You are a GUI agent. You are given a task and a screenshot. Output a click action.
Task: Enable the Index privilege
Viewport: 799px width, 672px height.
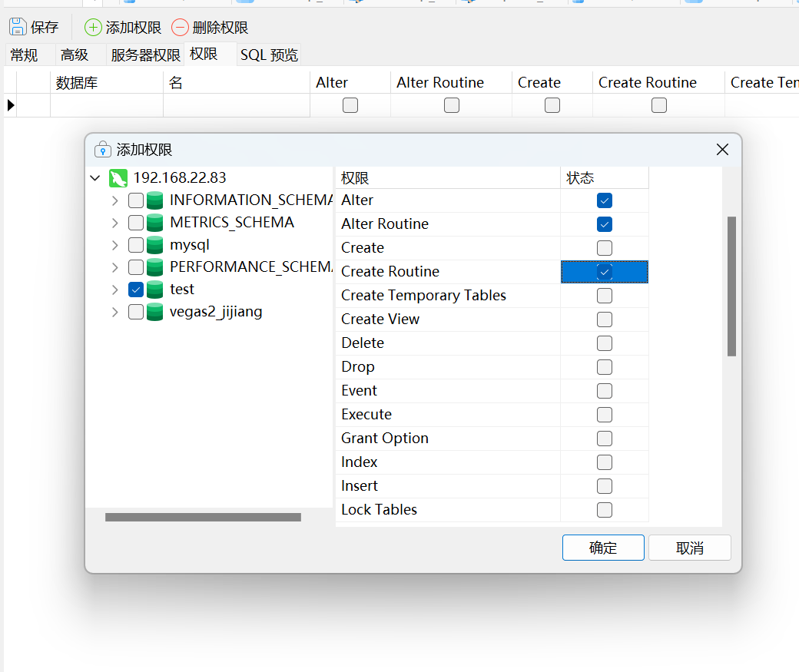point(605,462)
